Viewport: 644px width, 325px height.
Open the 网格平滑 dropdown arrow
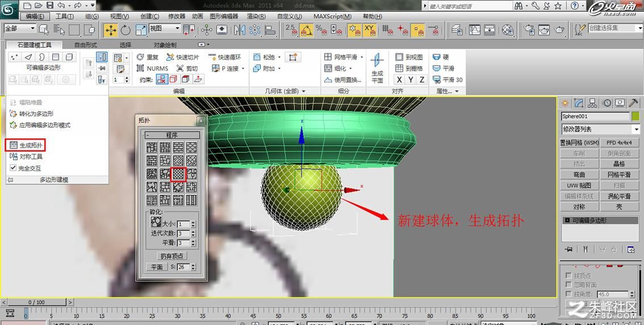pyautogui.click(x=361, y=57)
